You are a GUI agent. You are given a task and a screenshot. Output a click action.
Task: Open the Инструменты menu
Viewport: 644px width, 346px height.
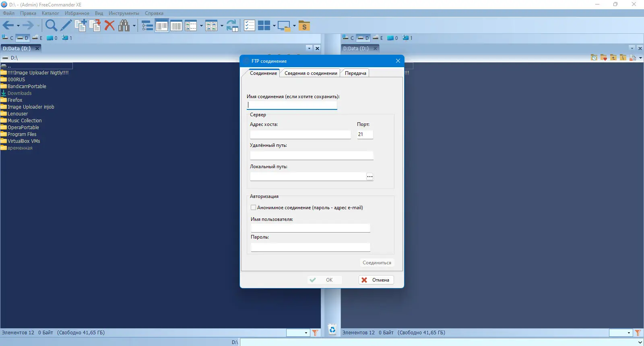[124, 13]
